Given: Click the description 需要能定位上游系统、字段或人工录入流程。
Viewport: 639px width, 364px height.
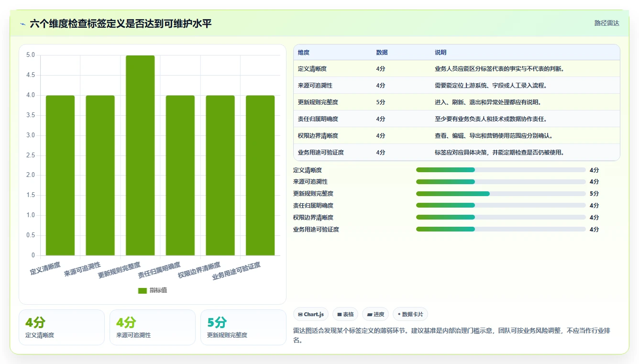Looking at the screenshot, I should 491,86.
